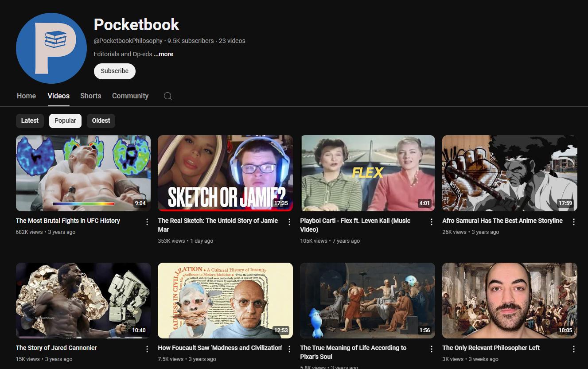Click the 9:04 duration badge

pos(140,203)
